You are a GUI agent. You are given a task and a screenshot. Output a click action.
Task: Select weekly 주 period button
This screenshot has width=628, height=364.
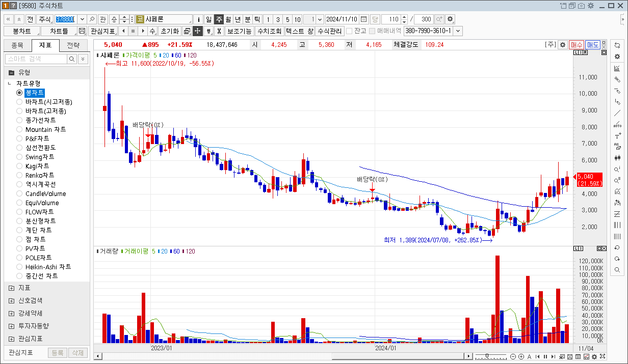point(219,19)
